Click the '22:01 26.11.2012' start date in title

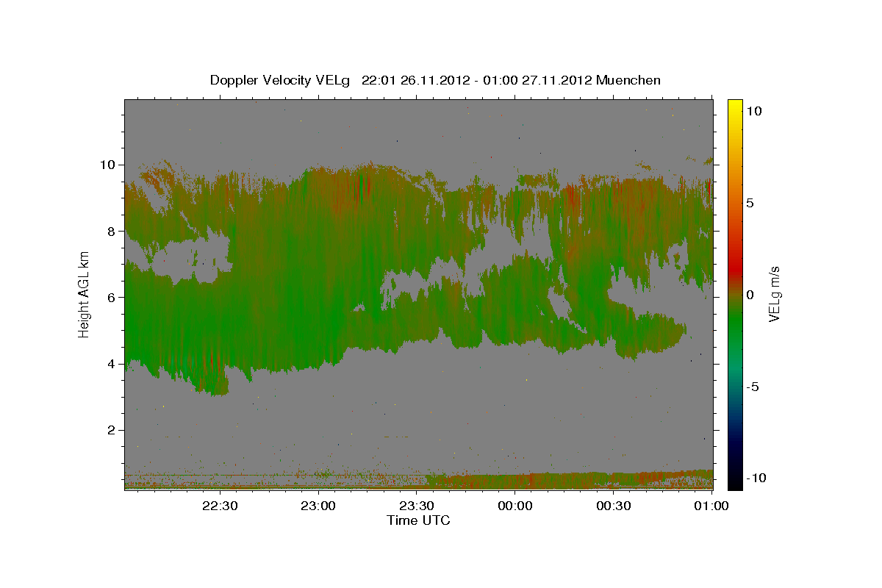pyautogui.click(x=415, y=80)
